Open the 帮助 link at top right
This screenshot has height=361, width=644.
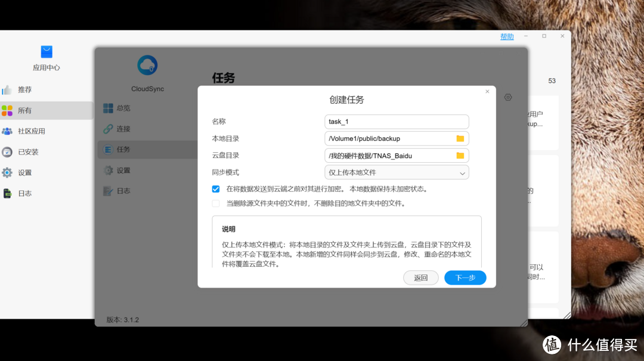click(506, 36)
